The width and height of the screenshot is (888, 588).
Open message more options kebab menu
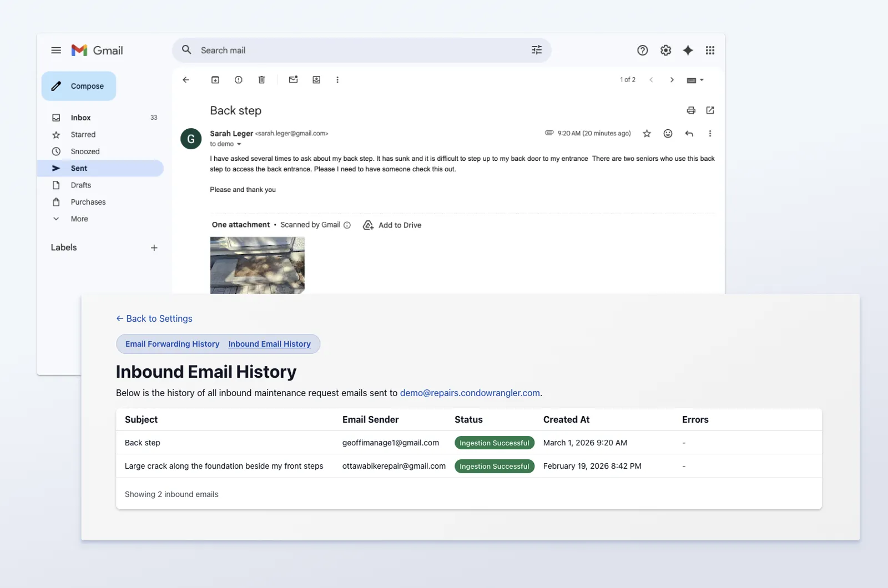[710, 134]
